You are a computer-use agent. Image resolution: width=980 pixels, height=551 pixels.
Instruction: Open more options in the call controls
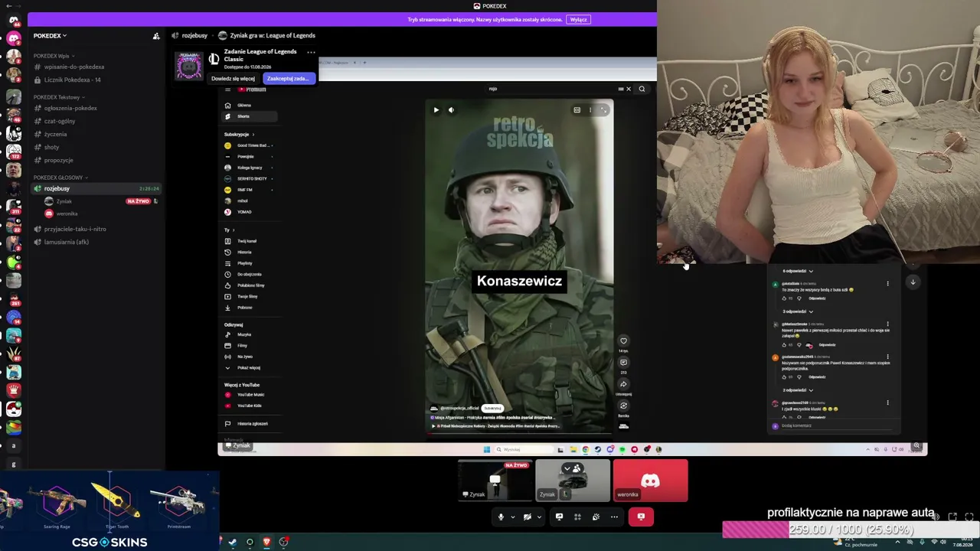coord(614,517)
